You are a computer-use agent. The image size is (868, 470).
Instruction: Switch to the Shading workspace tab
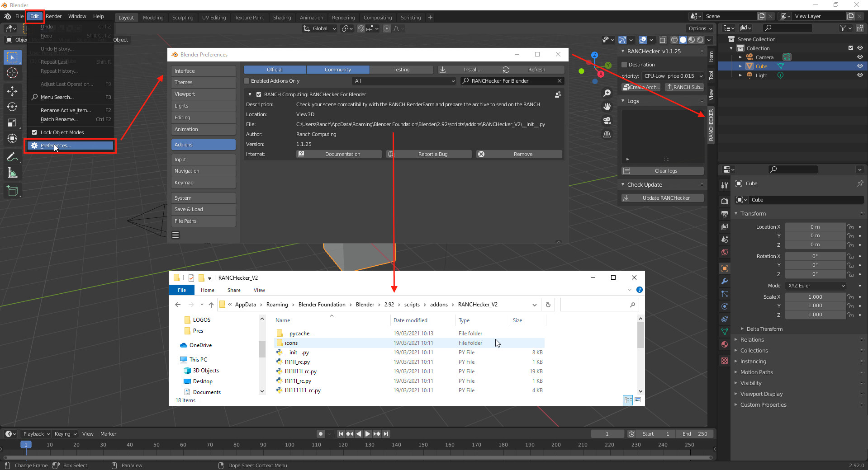coord(282,18)
